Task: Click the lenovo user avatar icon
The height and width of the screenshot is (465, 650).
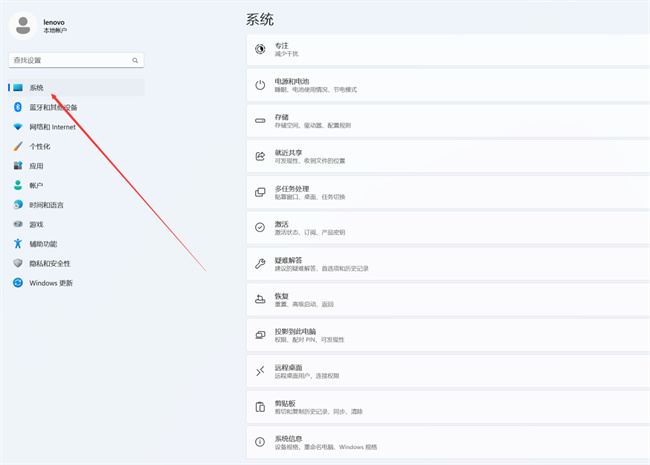Action: (23, 26)
